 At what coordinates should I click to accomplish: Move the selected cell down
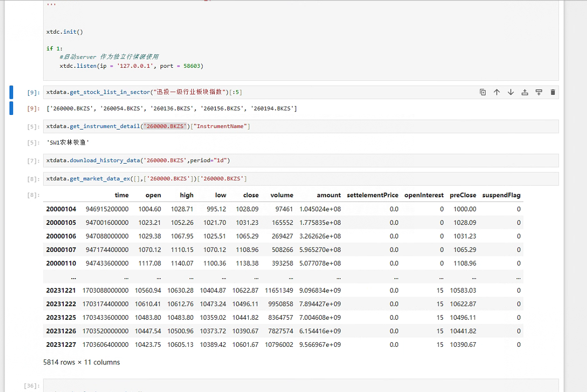(511, 92)
